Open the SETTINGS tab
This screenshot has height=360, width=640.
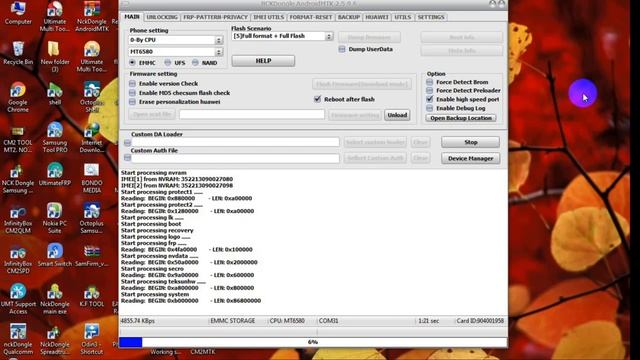click(x=431, y=17)
